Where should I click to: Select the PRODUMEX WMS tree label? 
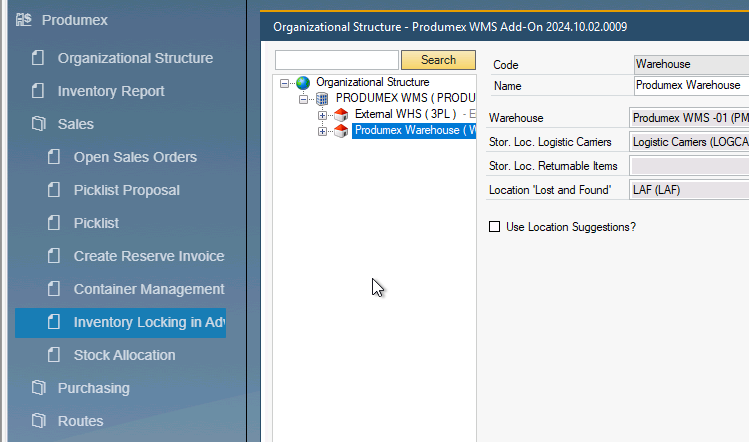[406, 98]
